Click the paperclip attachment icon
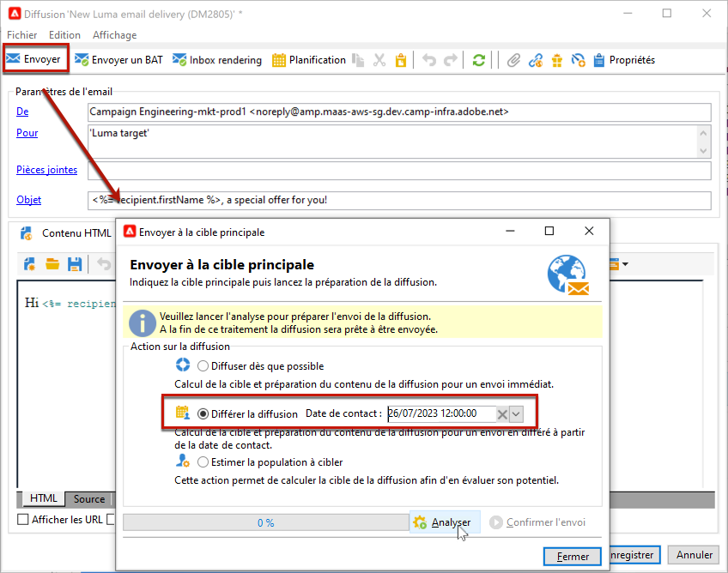The height and width of the screenshot is (573, 728). point(513,60)
